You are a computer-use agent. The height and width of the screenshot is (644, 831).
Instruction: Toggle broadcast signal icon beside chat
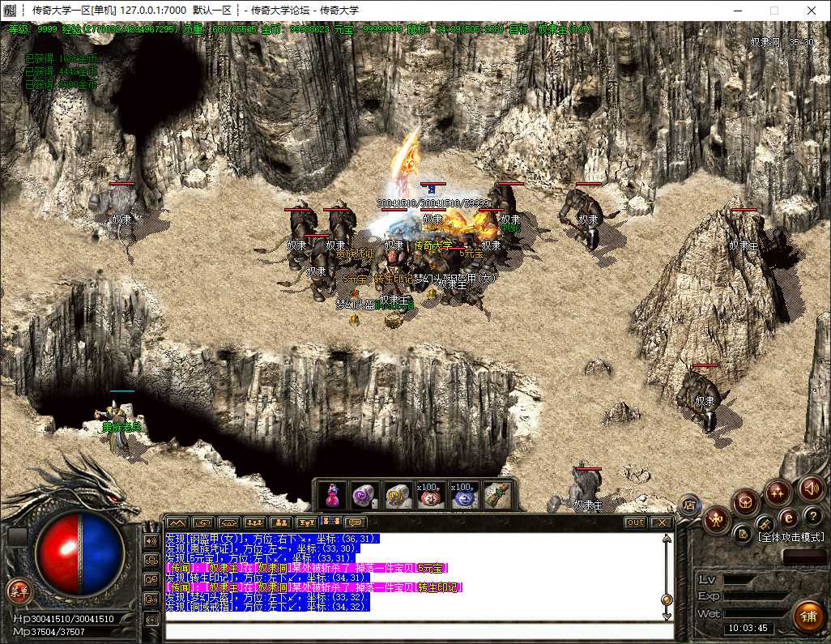(x=151, y=619)
